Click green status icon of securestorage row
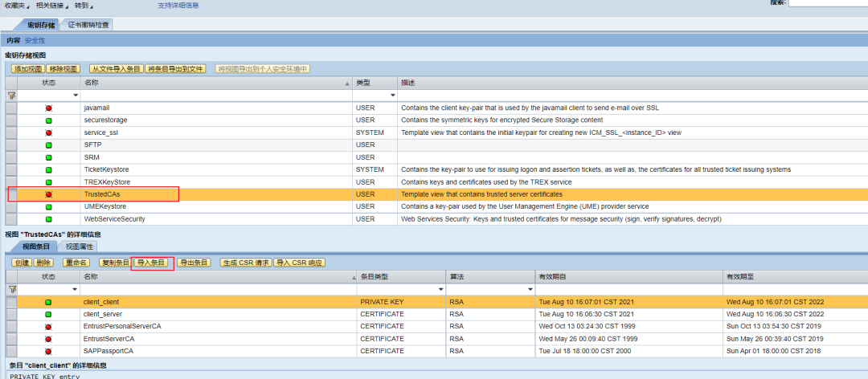Screen dimensions: 868x379 coord(49,120)
